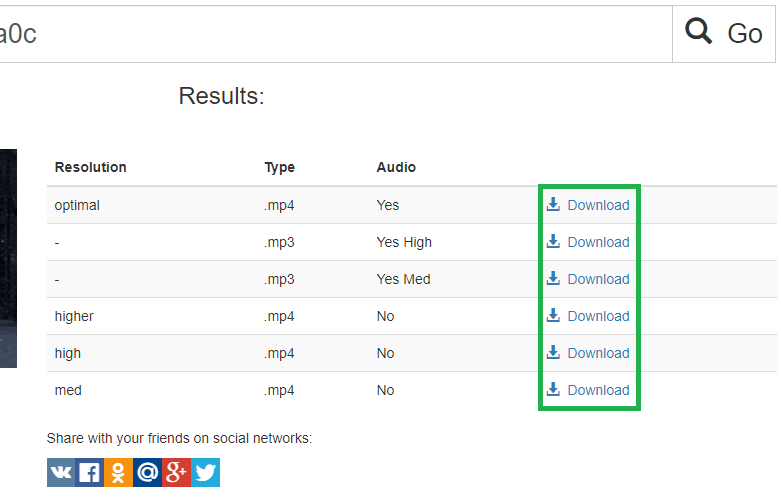The width and height of the screenshot is (781, 498).
Task: Click the 'higher' resolution cell
Action: (74, 316)
